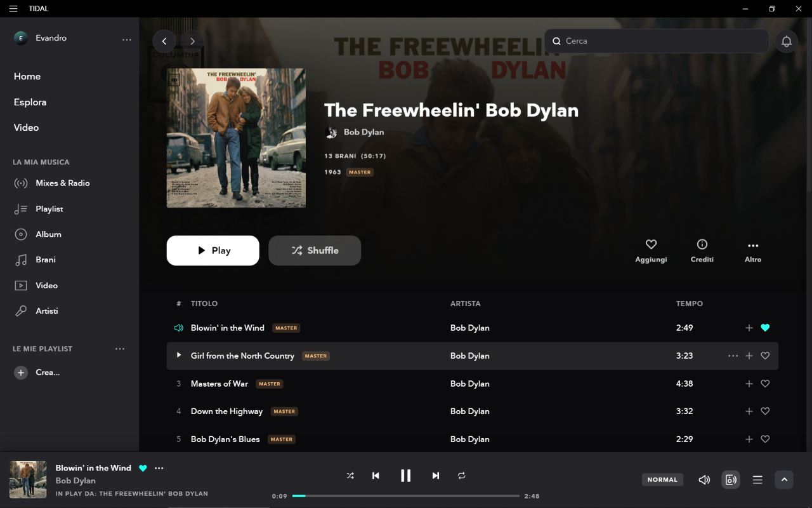Viewport: 812px width, 508px height.
Task: Navigate back with the left arrow
Action: coord(164,41)
